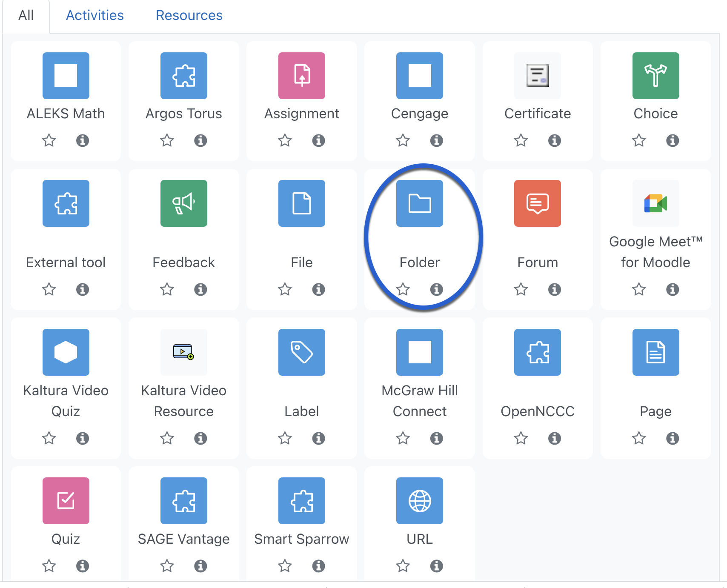This screenshot has height=588, width=727.
Task: Star the Certificate activity as favorite
Action: click(521, 140)
